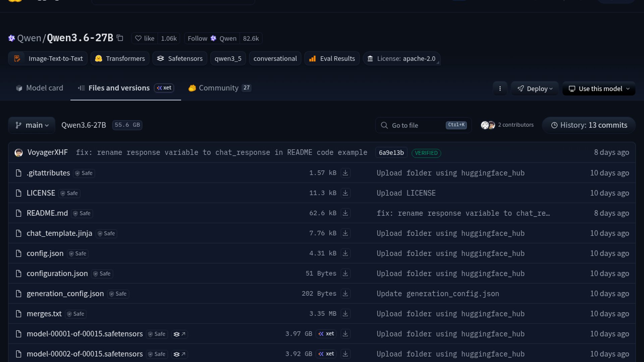Viewport: 644px width, 362px height.
Task: Click xet badge on model-00002-of-00015 row
Action: pos(326,354)
